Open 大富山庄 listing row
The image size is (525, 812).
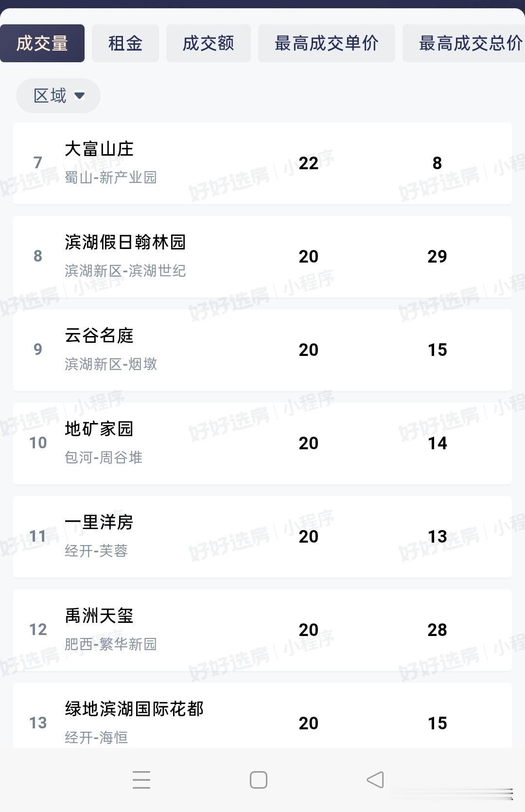click(262, 163)
